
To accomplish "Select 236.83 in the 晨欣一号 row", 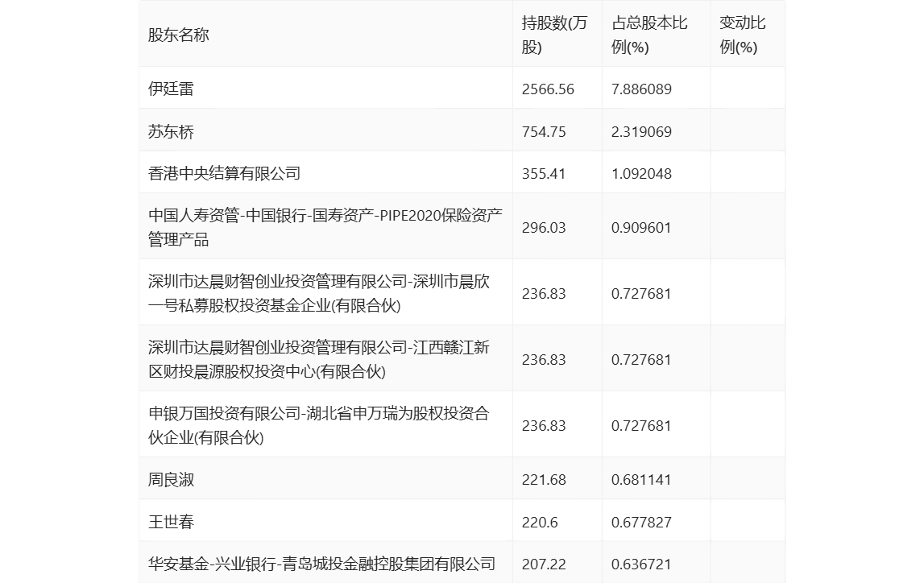I will coord(544,293).
